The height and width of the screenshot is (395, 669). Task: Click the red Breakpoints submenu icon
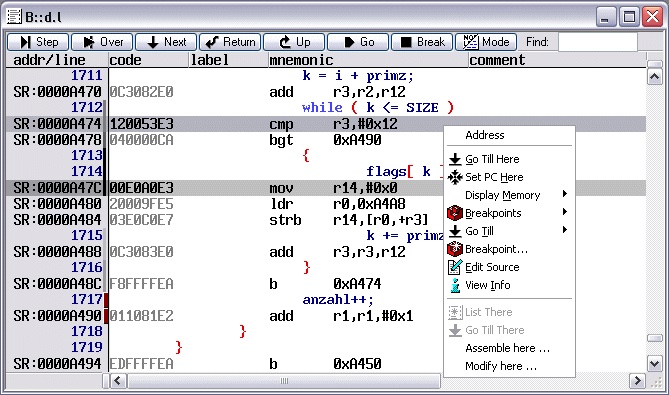pos(455,213)
